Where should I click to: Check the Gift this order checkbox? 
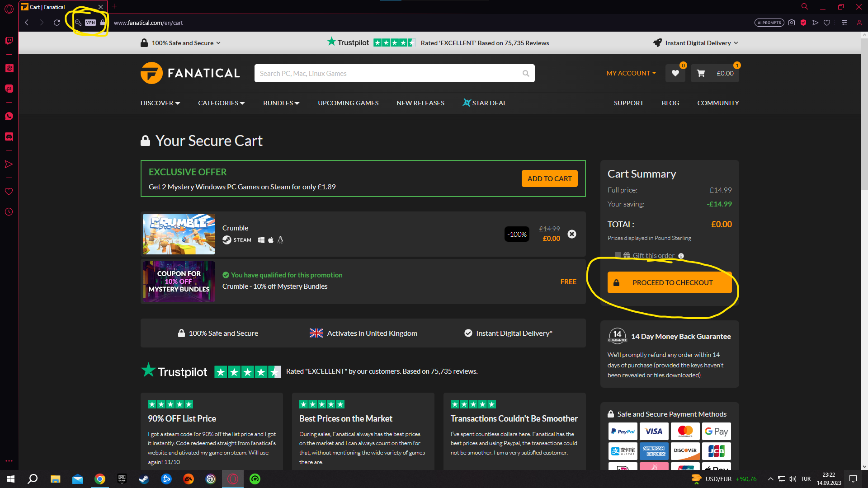(618, 255)
